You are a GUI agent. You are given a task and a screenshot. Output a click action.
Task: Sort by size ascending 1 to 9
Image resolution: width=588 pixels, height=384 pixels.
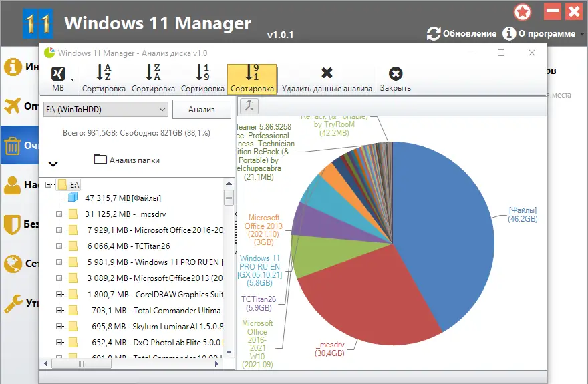[x=202, y=79]
